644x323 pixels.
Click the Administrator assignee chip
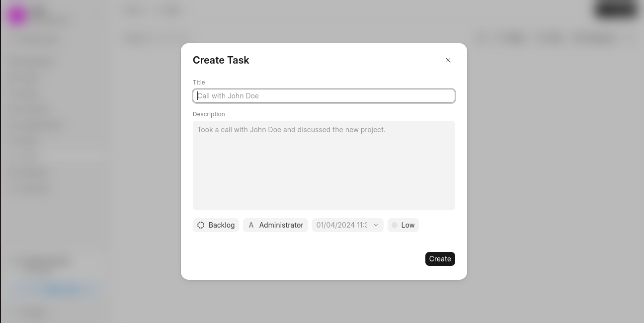pos(275,225)
